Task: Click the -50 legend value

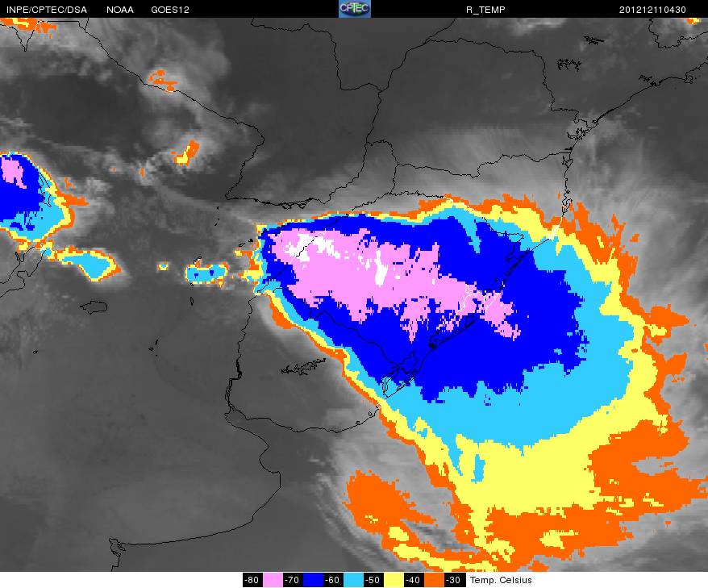Action: pyautogui.click(x=373, y=580)
